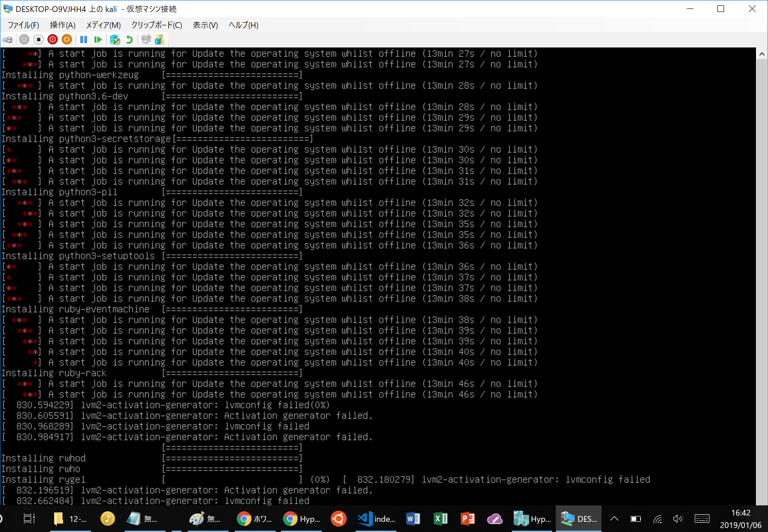Image resolution: width=768 pixels, height=532 pixels.
Task: Expand the メディア(M) menu
Action: 103,25
